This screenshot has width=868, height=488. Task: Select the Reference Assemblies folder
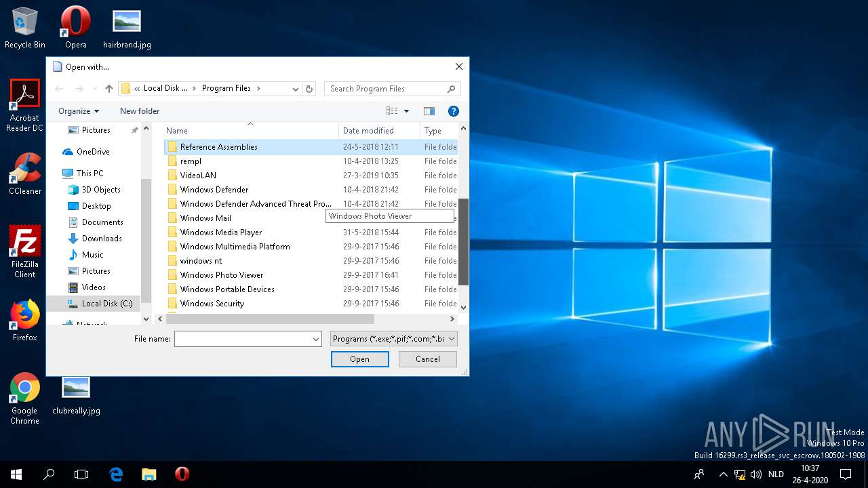[x=311, y=147]
